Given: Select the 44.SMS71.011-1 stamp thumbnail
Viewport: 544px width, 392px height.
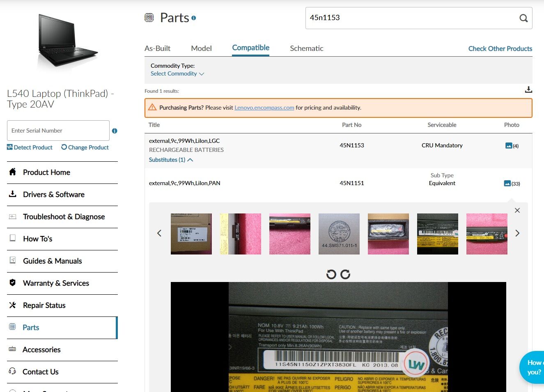Looking at the screenshot, I should click(x=339, y=234).
